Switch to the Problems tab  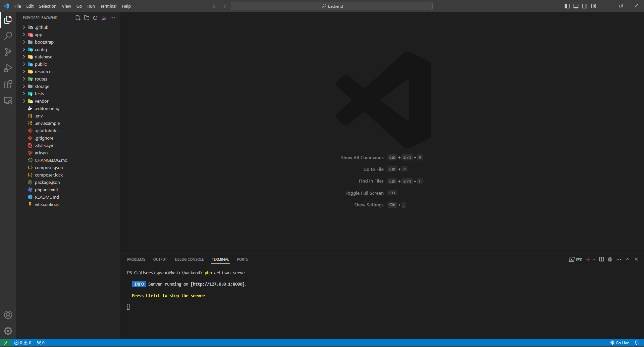pos(136,259)
